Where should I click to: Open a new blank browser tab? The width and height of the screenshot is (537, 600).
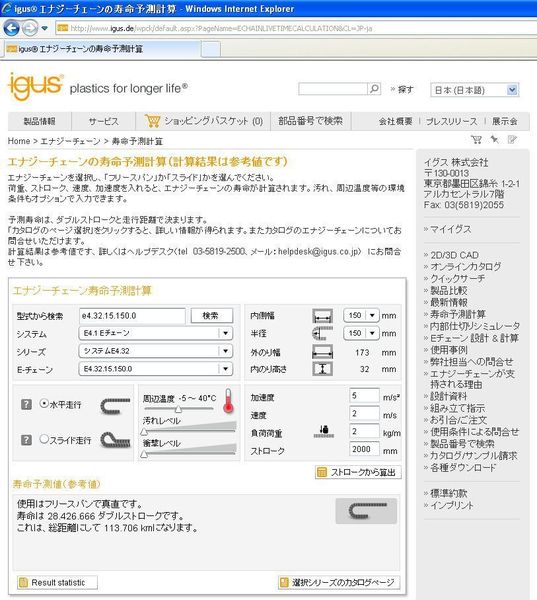(211, 49)
